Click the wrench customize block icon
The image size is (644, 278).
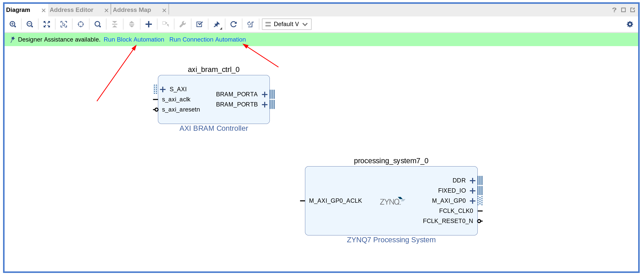click(x=183, y=24)
